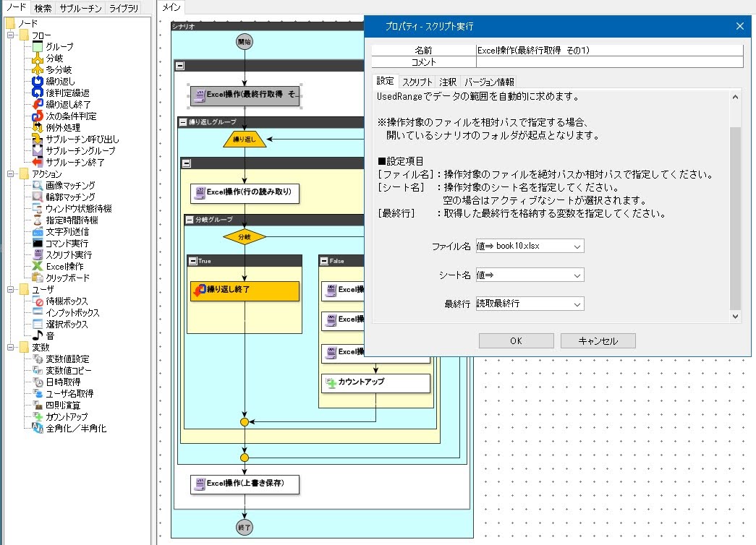Collapse the フロー tree folder
The image size is (756, 545).
11,35
